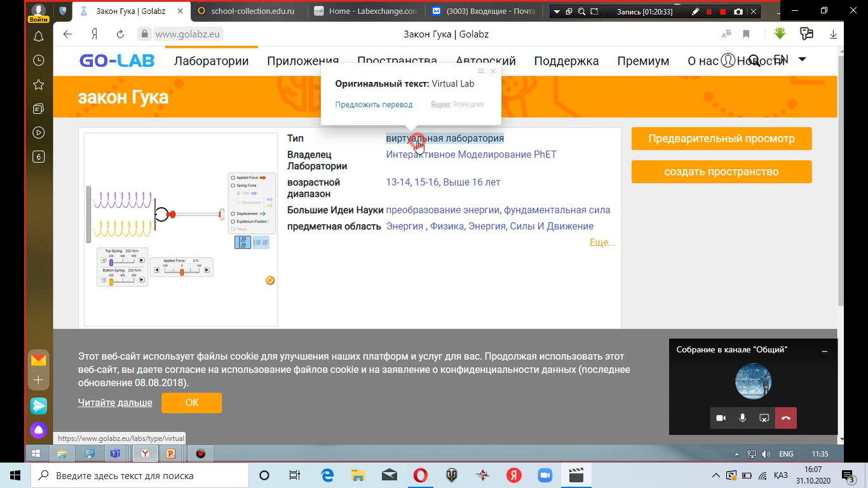Open the Премиум menu item
Viewport: 868px width, 488px height.
tap(643, 61)
